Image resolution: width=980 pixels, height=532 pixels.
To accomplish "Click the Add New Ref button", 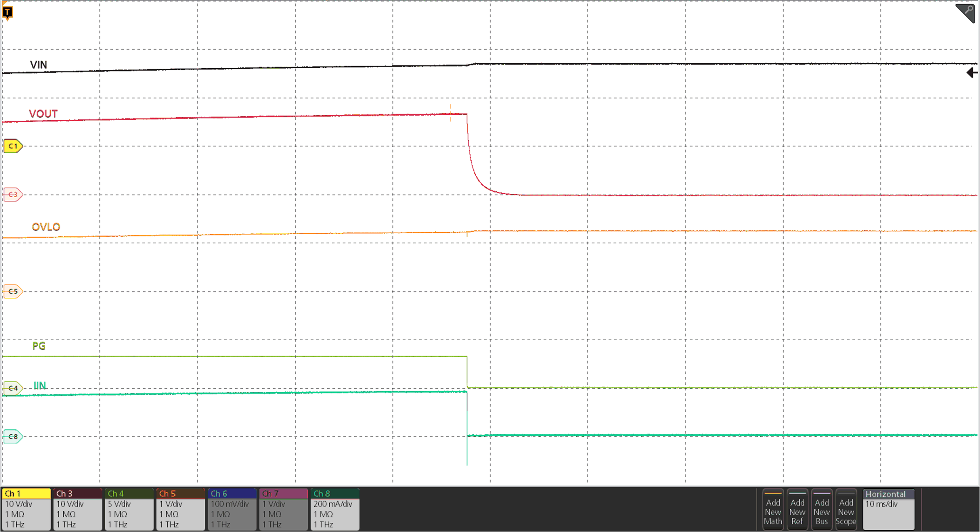I will 797,511.
